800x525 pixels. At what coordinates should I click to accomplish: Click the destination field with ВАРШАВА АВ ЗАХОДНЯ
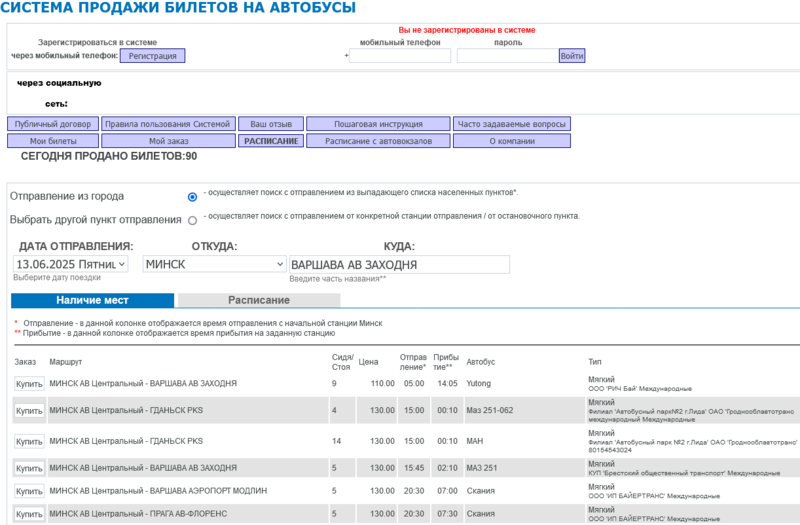tap(398, 264)
